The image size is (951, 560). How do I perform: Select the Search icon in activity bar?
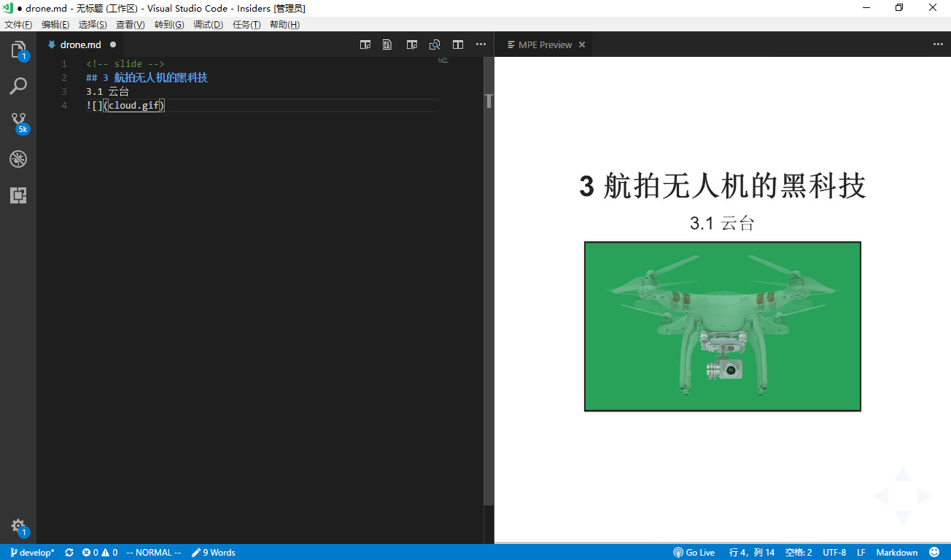coord(18,86)
